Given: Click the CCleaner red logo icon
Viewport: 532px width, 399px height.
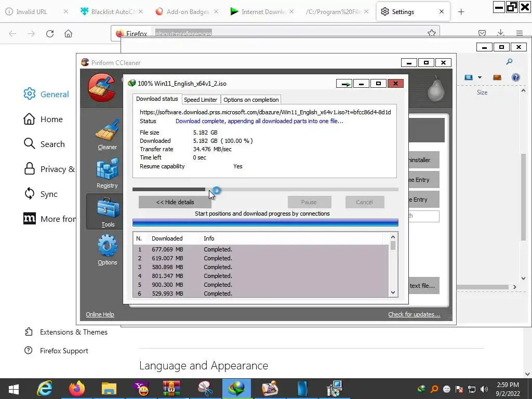Looking at the screenshot, I should pos(101,87).
